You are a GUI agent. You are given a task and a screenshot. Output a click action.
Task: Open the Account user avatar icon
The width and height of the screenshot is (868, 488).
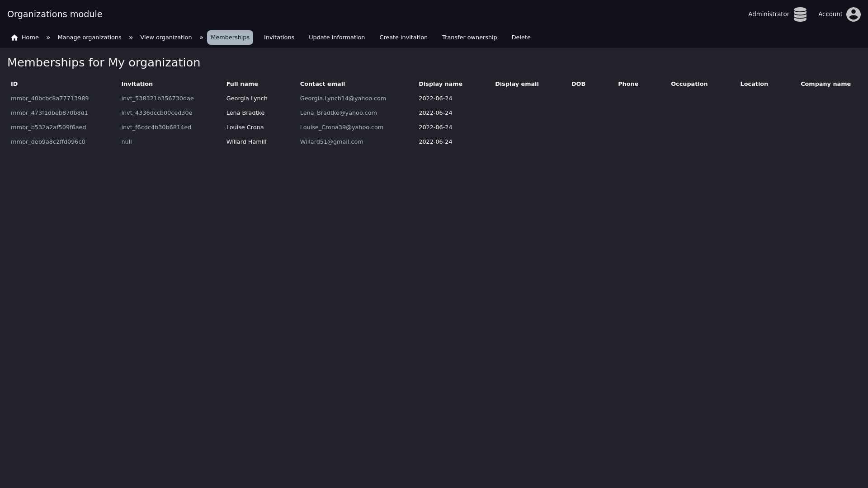(x=853, y=14)
